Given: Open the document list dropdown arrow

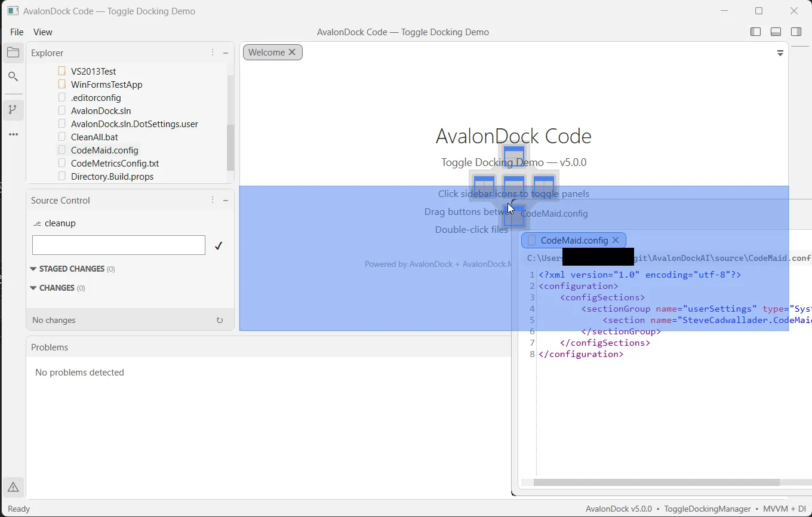Looking at the screenshot, I should (780, 53).
